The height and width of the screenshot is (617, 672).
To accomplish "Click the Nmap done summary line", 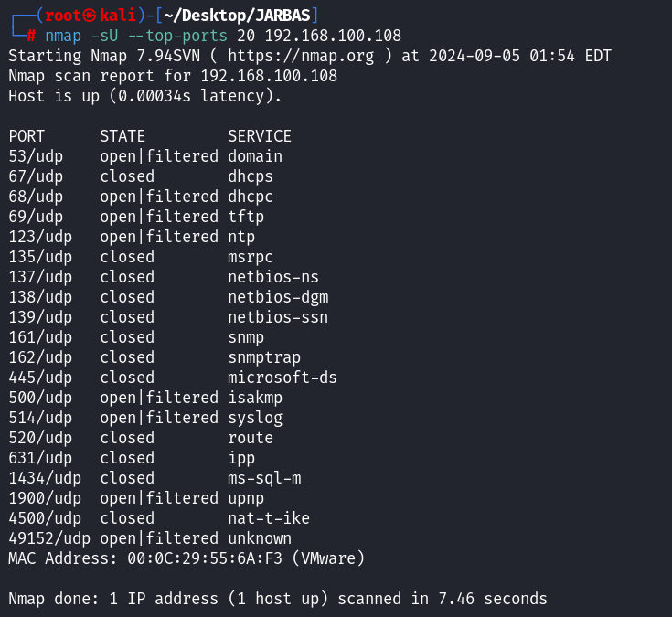I will (278, 599).
